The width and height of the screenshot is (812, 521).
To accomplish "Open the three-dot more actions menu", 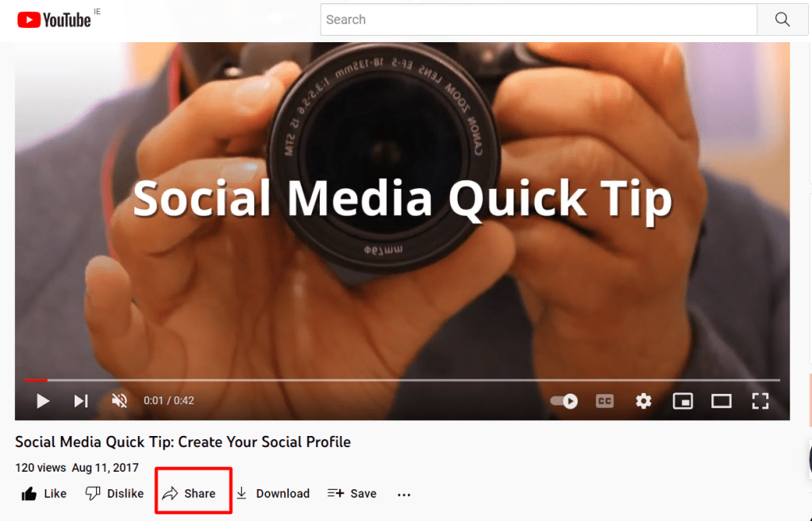I will pyautogui.click(x=404, y=495).
